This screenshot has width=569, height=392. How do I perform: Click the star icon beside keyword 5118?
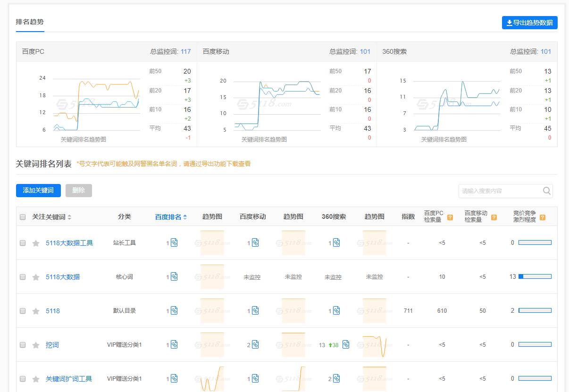35,311
